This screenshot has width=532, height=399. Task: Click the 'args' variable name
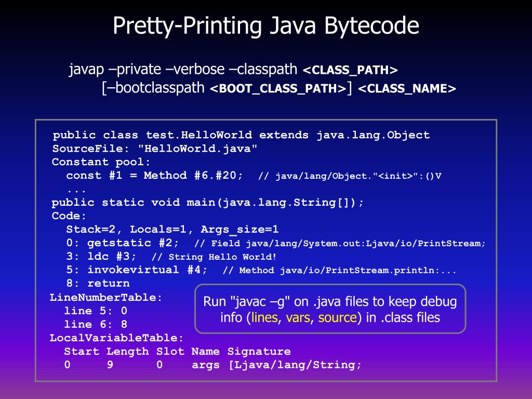coord(206,365)
